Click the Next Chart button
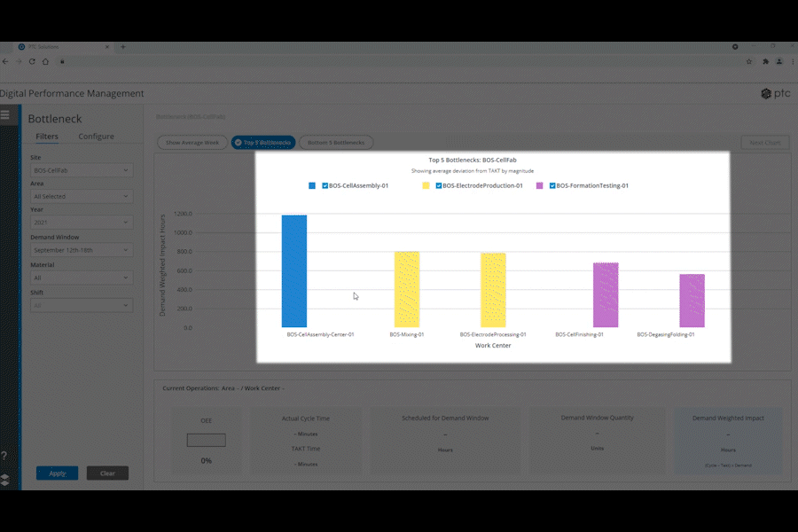 tap(765, 143)
